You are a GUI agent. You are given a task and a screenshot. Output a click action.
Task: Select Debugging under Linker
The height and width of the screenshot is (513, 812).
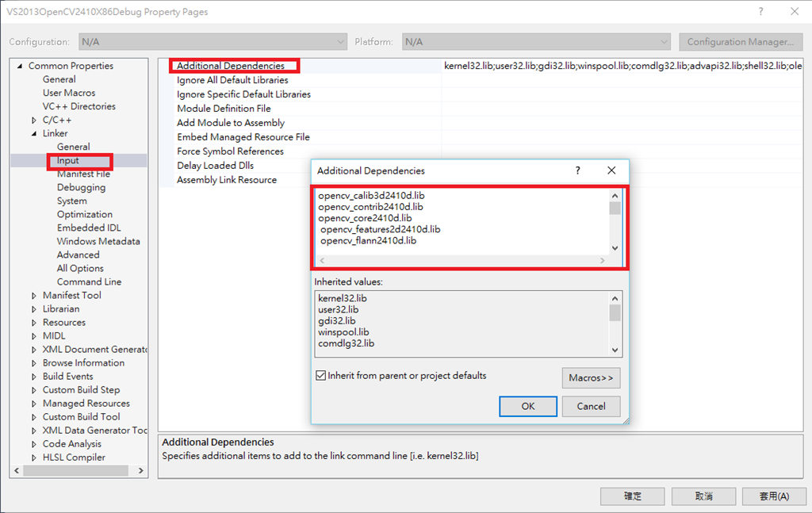(82, 187)
